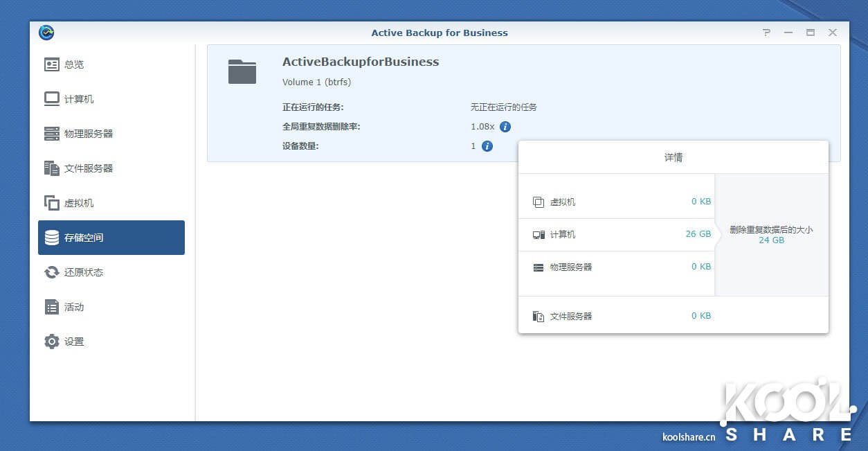This screenshot has width=868, height=451.
Task: Click the 虚拟机 row in details popup
Action: pos(616,202)
